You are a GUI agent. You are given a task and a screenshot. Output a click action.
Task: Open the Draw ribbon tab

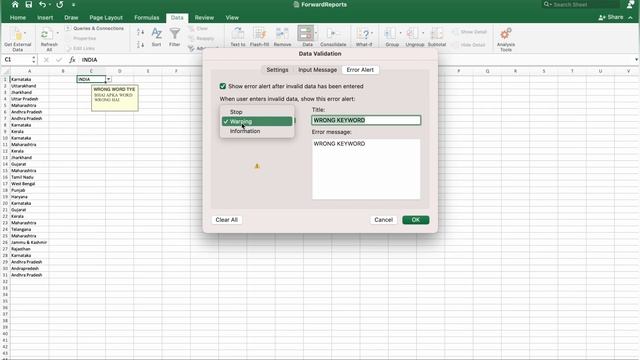pyautogui.click(x=71, y=18)
